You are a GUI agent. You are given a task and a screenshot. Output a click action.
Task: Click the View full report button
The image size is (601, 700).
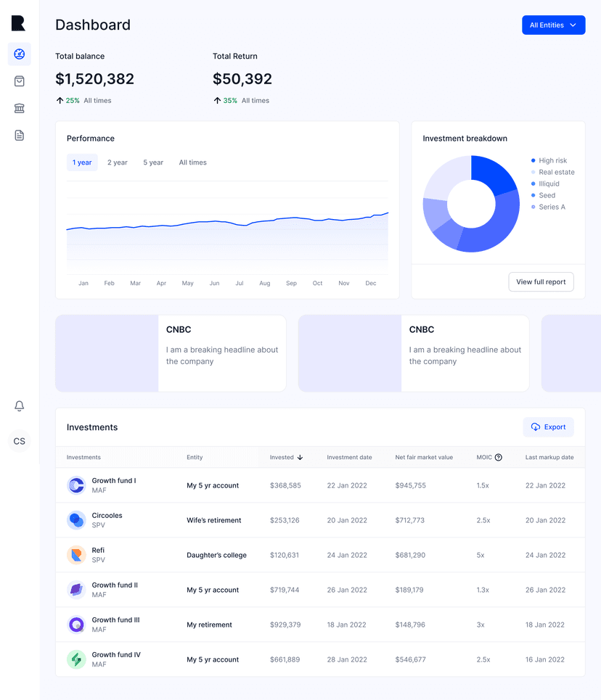tap(541, 282)
